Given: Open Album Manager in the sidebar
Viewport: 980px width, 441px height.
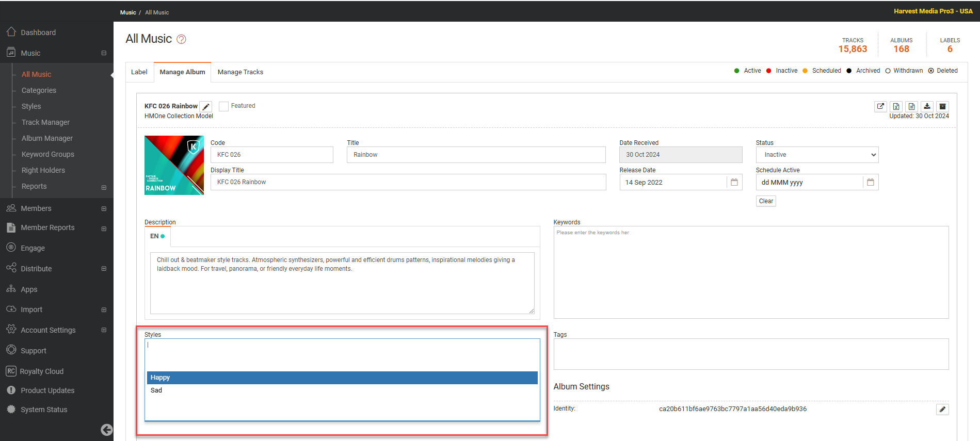Looking at the screenshot, I should (x=47, y=138).
